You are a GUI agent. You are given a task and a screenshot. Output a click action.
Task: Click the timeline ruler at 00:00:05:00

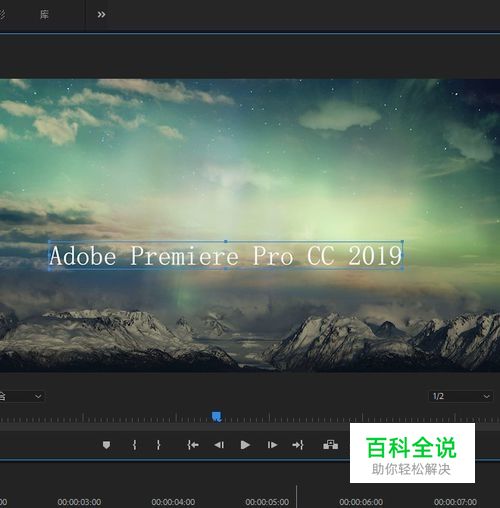267,502
